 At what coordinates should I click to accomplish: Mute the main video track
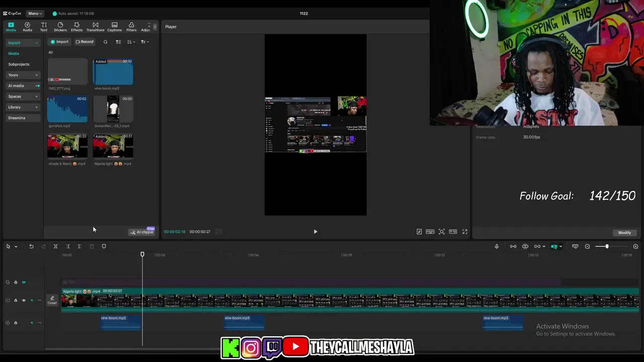point(32,301)
